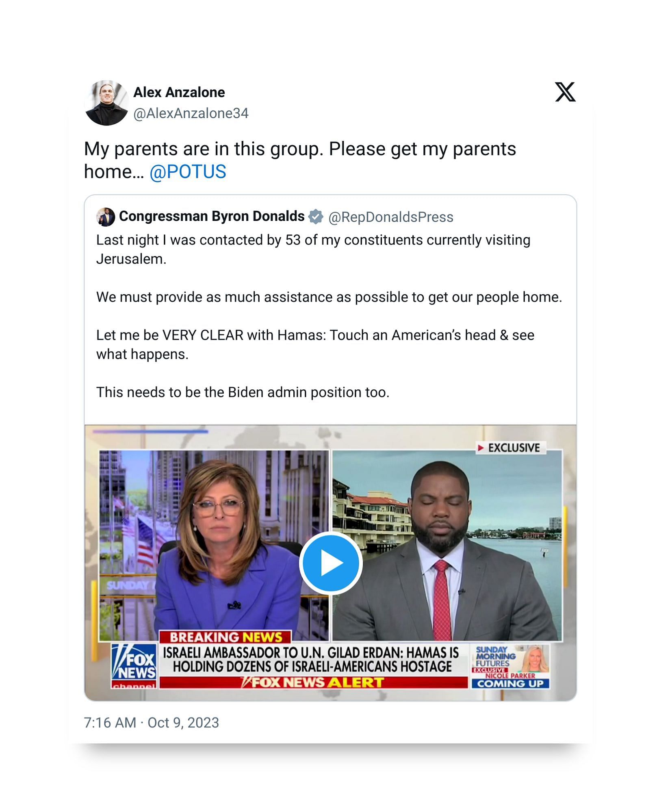Open Alex Anzalone's profile avatar

tap(106, 103)
